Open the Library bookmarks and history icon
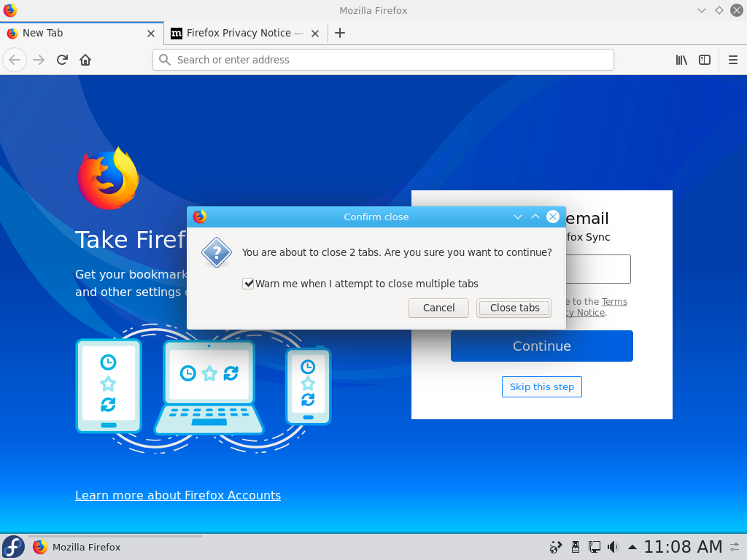Viewport: 747px width, 560px height. click(x=681, y=60)
